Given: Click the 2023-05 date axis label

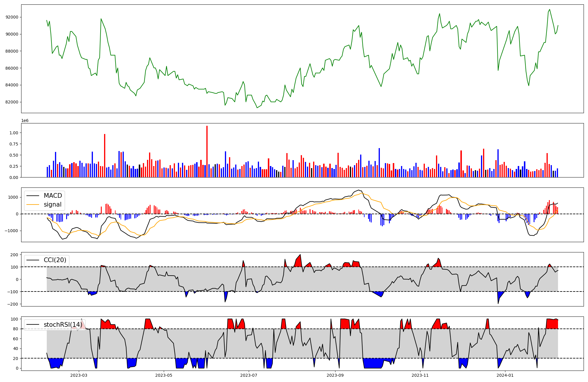Looking at the screenshot, I should point(164,375).
